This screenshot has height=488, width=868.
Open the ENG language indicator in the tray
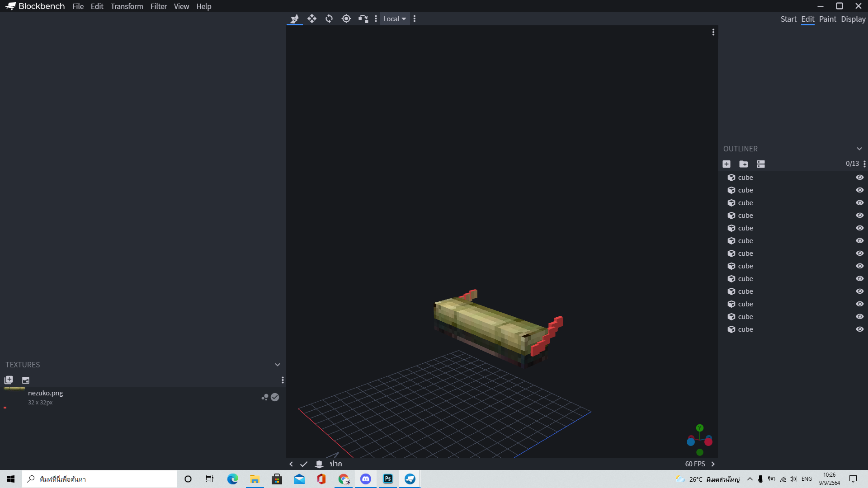click(x=807, y=479)
